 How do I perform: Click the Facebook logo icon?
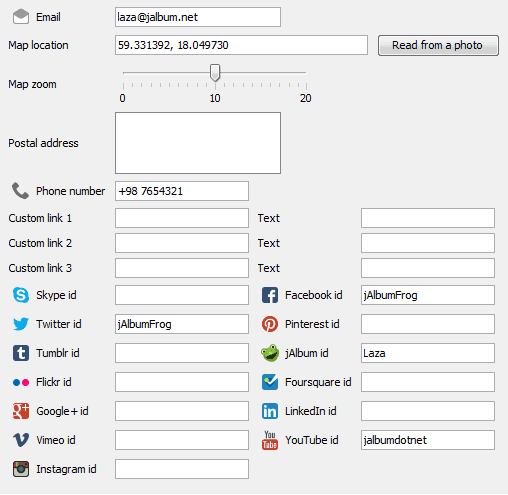click(270, 295)
